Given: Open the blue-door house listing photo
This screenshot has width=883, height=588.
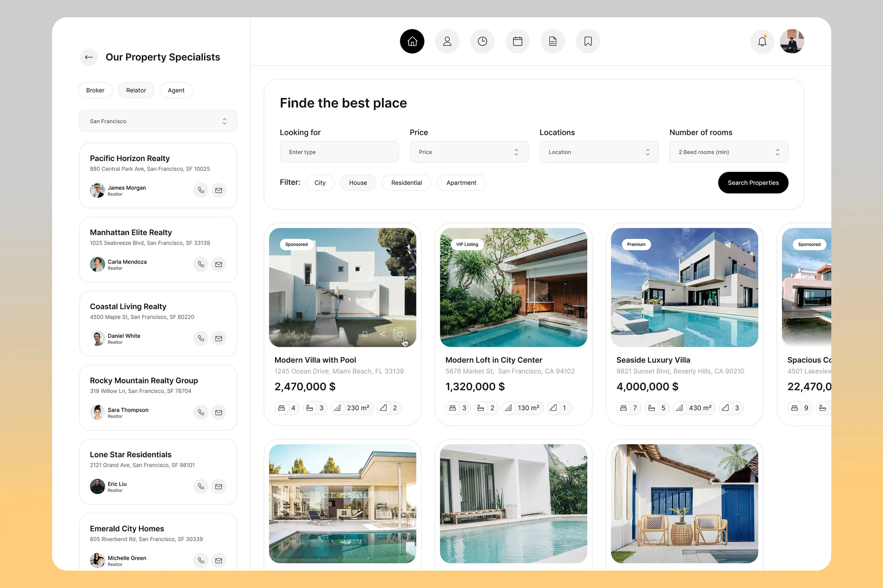Looking at the screenshot, I should [685, 504].
